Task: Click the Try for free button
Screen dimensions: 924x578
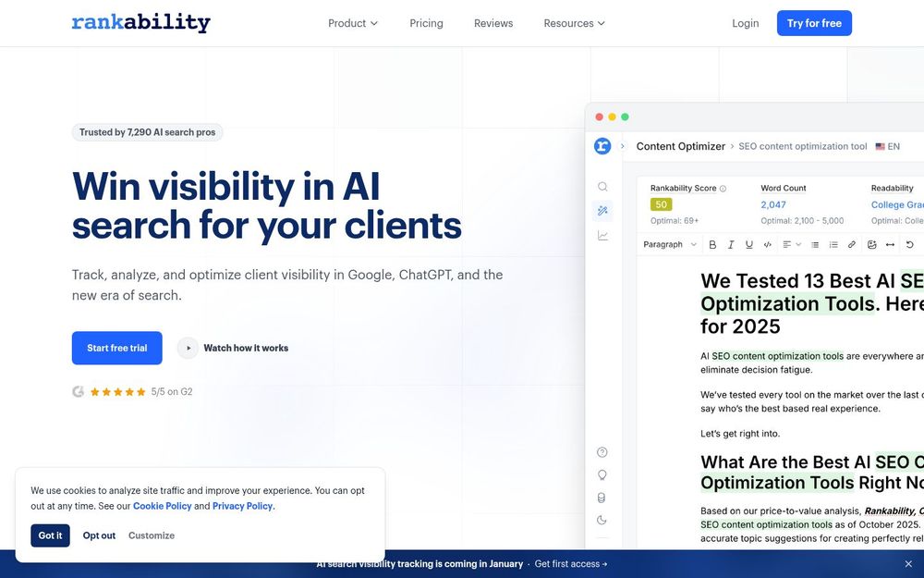Action: (814, 23)
